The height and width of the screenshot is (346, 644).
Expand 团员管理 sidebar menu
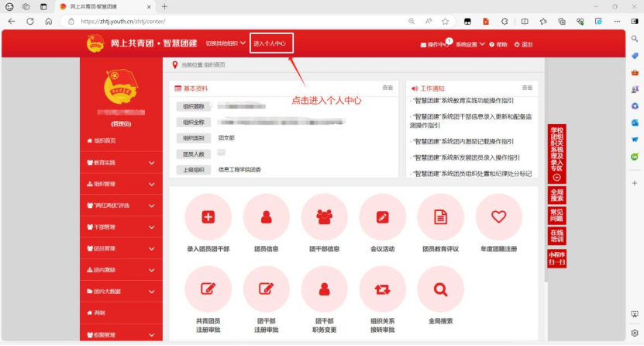tap(121, 248)
